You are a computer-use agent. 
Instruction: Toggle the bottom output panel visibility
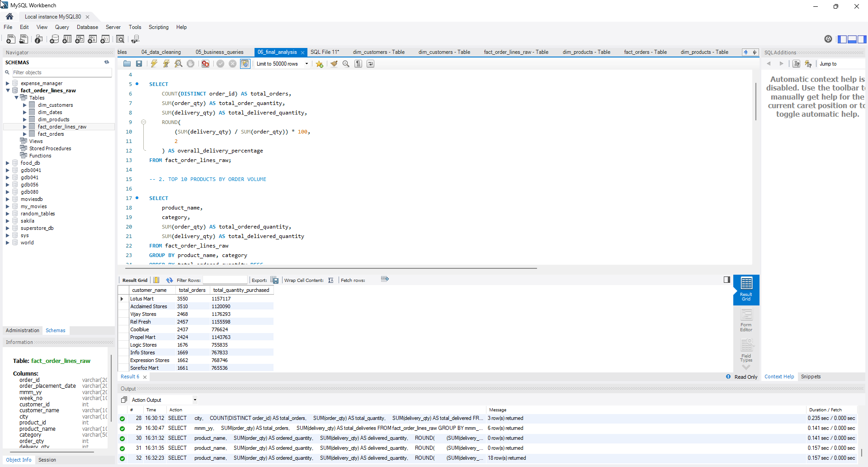pyautogui.click(x=852, y=39)
